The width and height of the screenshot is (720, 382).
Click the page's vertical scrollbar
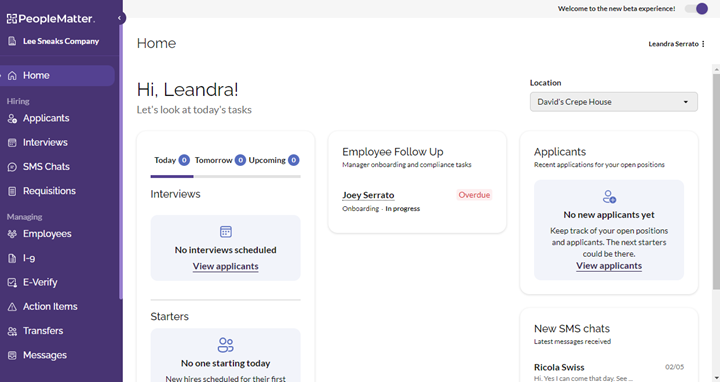coord(716,181)
